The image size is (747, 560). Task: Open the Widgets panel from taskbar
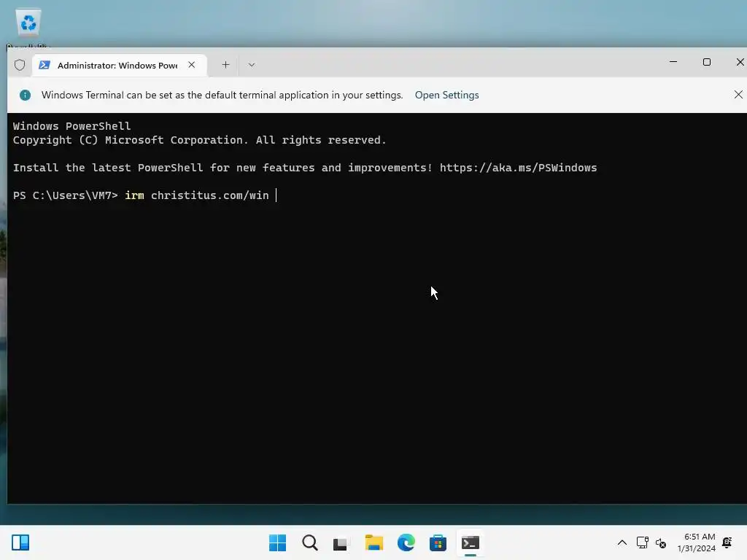pos(20,542)
